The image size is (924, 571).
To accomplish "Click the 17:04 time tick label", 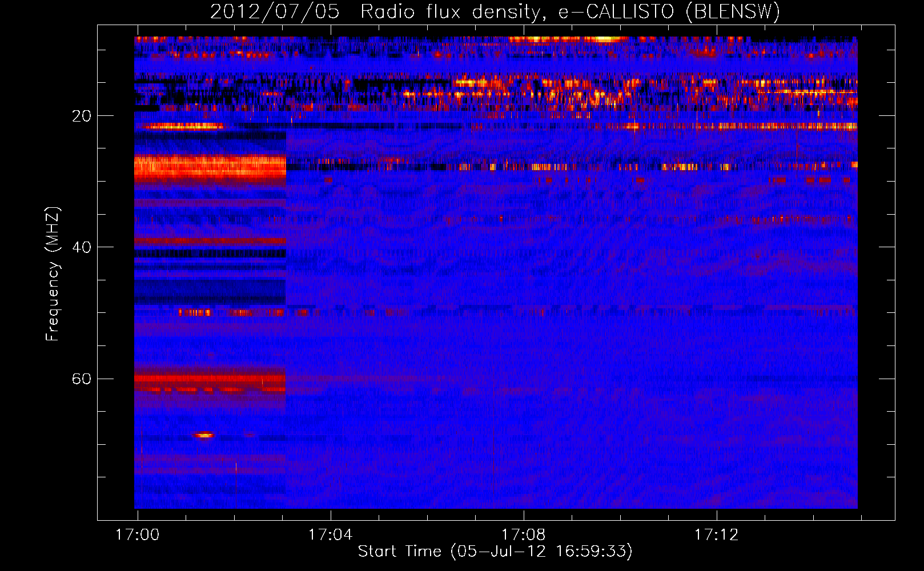I will [x=331, y=534].
